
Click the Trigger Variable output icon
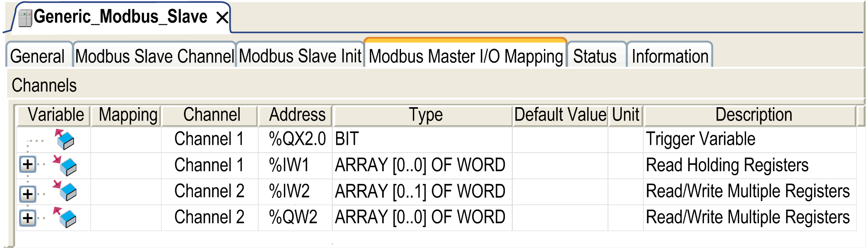(x=65, y=139)
